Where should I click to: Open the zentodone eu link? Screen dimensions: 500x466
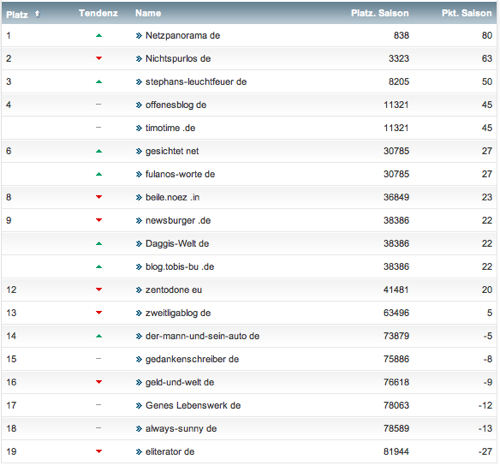coord(174,290)
